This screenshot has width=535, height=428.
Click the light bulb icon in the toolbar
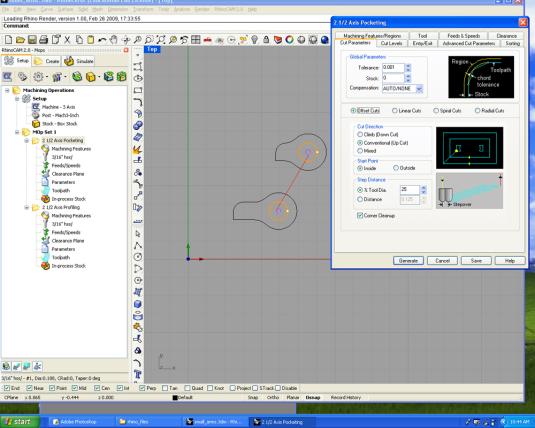254,40
